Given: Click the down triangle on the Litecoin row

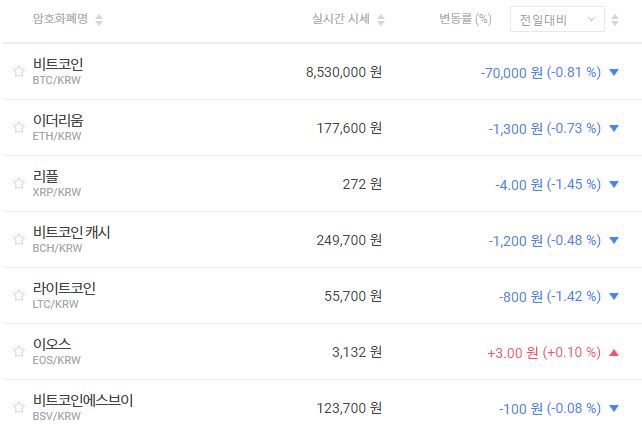Looking at the screenshot, I should click(x=613, y=296).
